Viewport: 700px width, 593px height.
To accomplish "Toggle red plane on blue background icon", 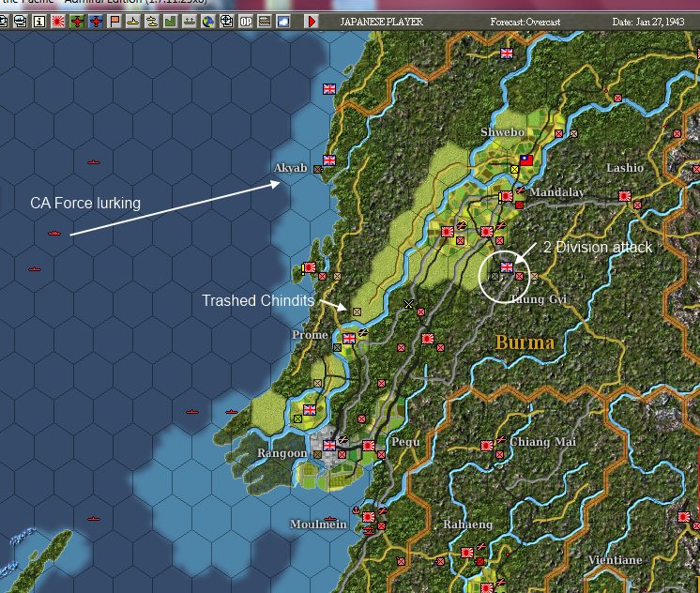I will [x=96, y=22].
